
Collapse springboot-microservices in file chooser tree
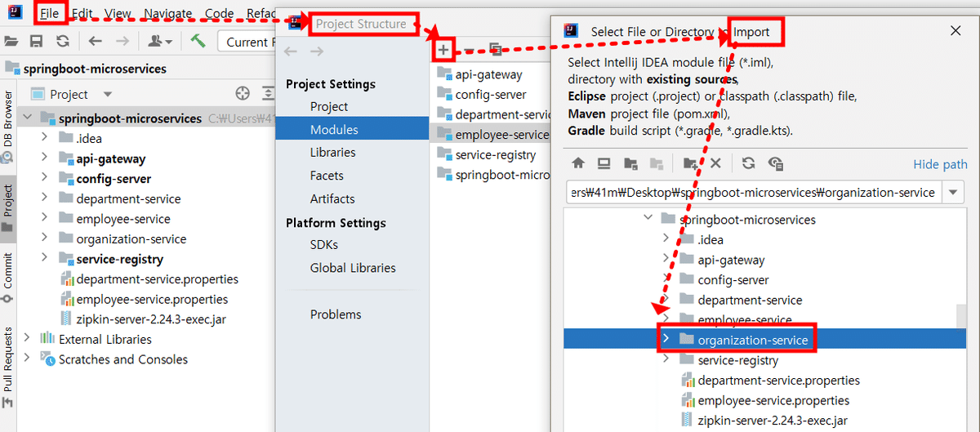click(648, 218)
